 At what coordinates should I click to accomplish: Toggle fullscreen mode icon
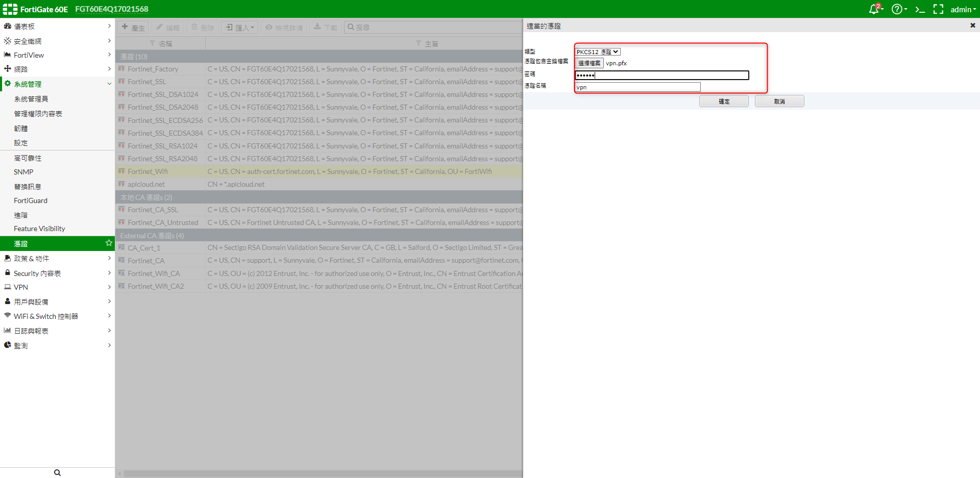click(938, 9)
